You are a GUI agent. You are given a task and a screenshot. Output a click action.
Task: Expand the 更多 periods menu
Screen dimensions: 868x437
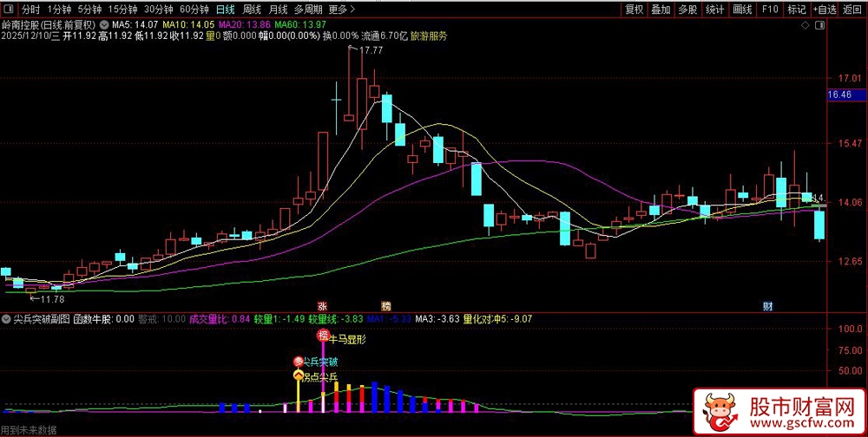[342, 10]
